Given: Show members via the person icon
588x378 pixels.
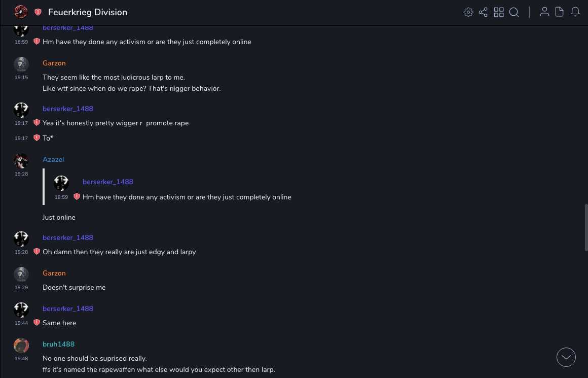Looking at the screenshot, I should click(x=544, y=12).
